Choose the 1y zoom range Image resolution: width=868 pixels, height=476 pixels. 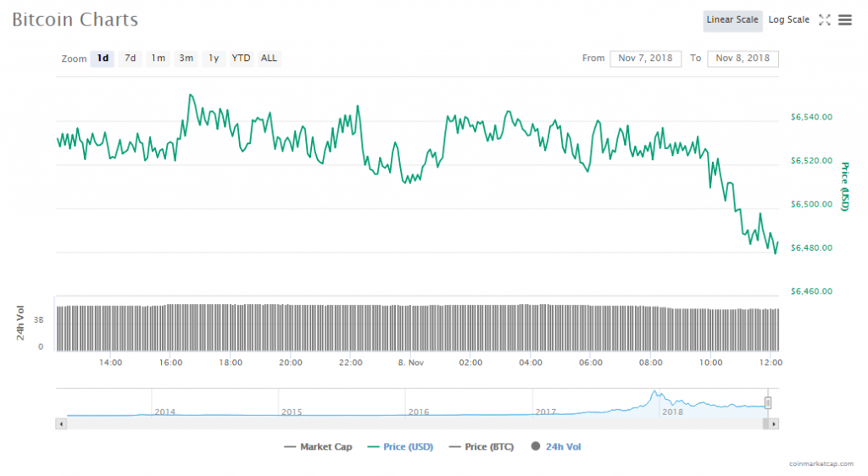[214, 58]
